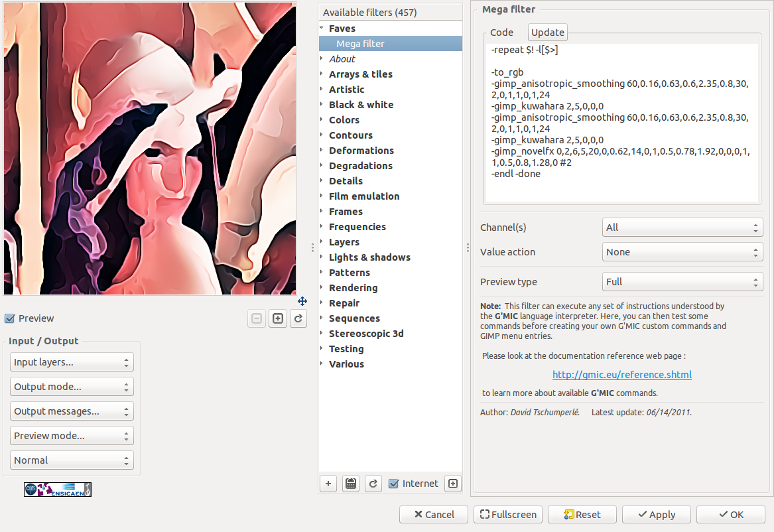The image size is (774, 532).
Task: Open Frequencies category
Action: click(391, 227)
